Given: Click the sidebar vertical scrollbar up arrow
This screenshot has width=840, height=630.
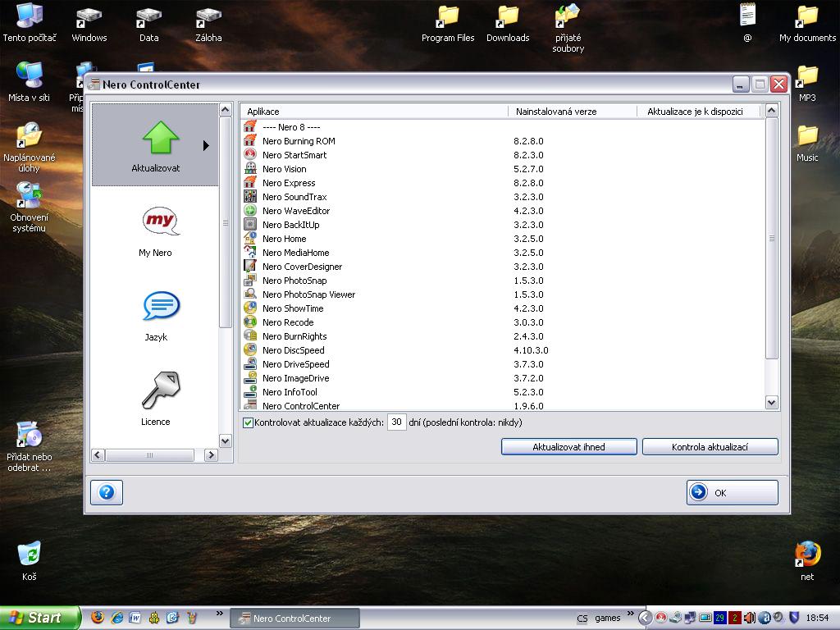Looking at the screenshot, I should point(226,110).
